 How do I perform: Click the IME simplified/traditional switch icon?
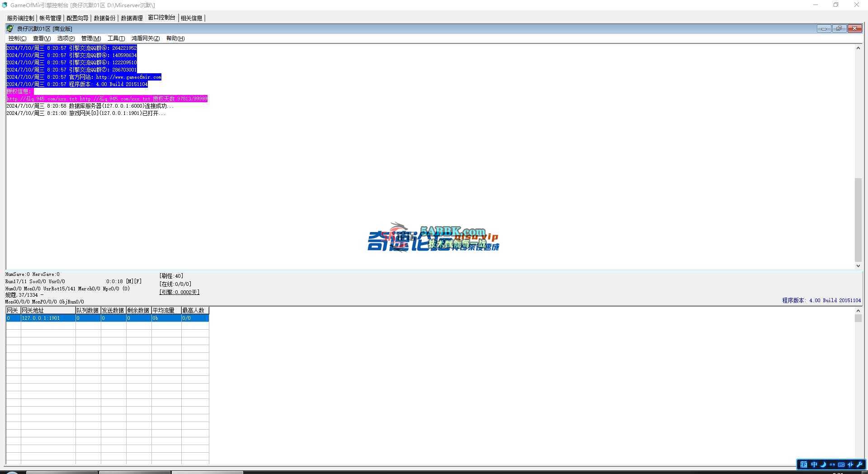coord(850,465)
